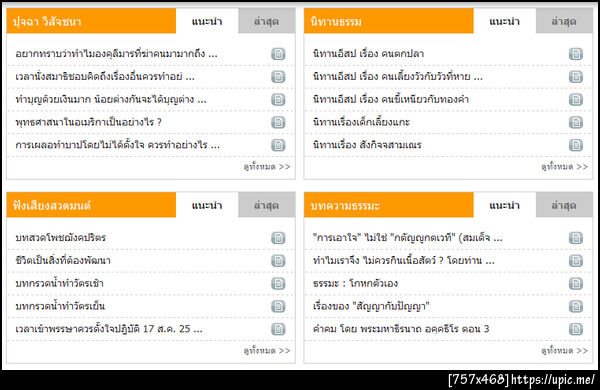Image resolution: width=600 pixels, height=390 pixels.
Task: Open article "คำคม โดย พระมหาธีรนาถ อคฺคธีโร ตอน 3"
Action: pyautogui.click(x=401, y=329)
